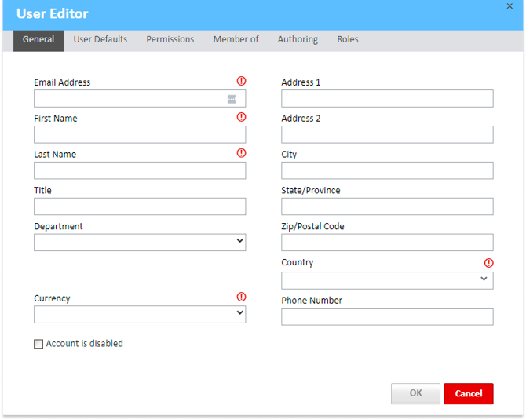526x420 pixels.
Task: Click the State/Province input field
Action: point(387,206)
